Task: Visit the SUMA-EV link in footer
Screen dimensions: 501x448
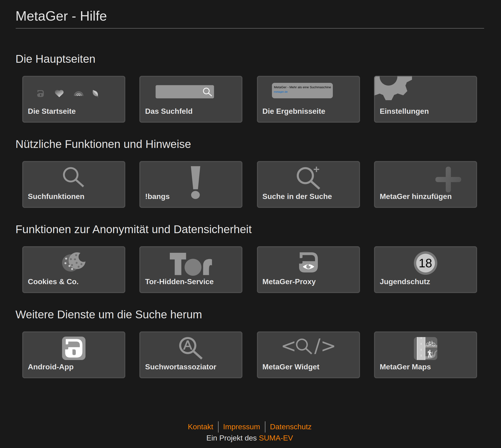Action: pos(276,438)
